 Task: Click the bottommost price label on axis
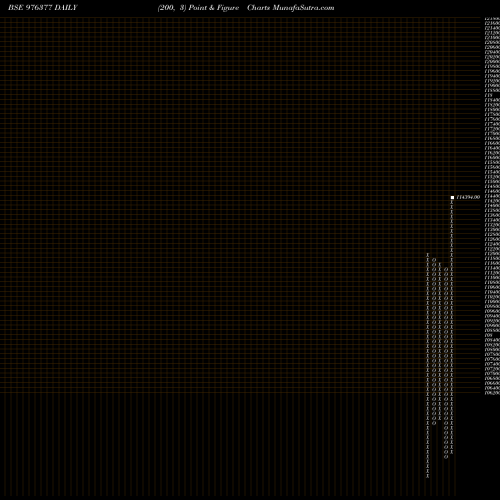pos(492,393)
